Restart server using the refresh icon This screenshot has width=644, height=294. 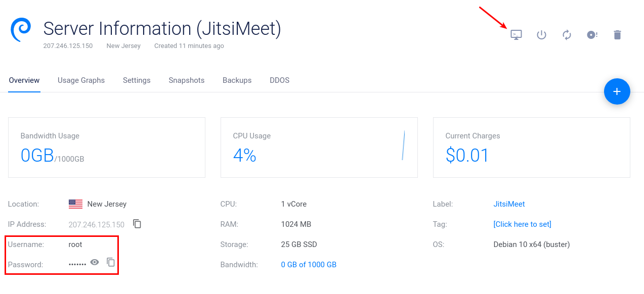click(567, 35)
